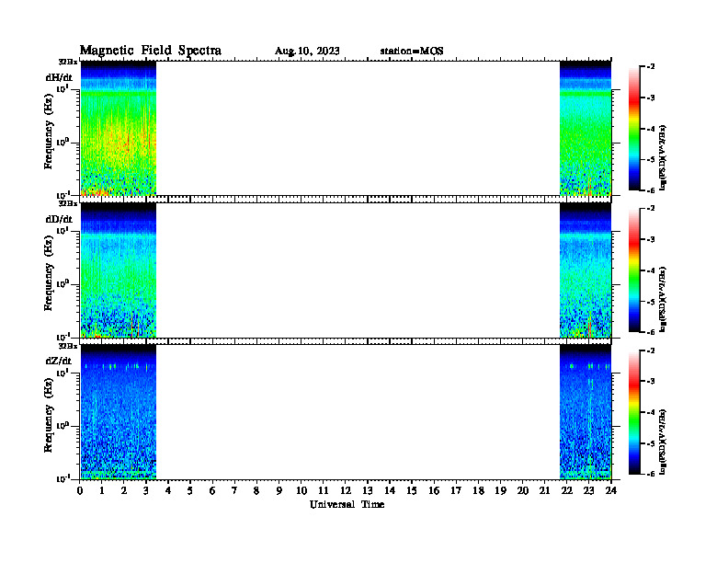Viewport: 728px width, 563px height.
Task: Click the dZ/dt panel color scale bar
Action: (634, 412)
